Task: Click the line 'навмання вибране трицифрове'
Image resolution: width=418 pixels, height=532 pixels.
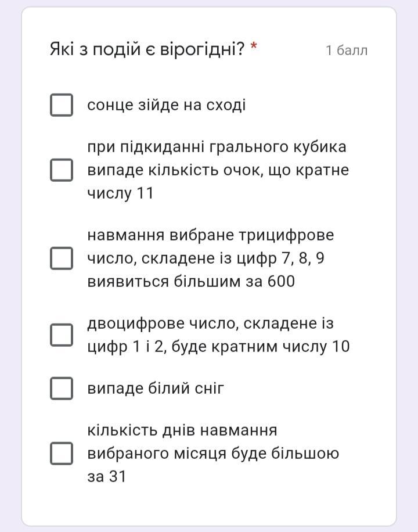Action: tap(211, 235)
